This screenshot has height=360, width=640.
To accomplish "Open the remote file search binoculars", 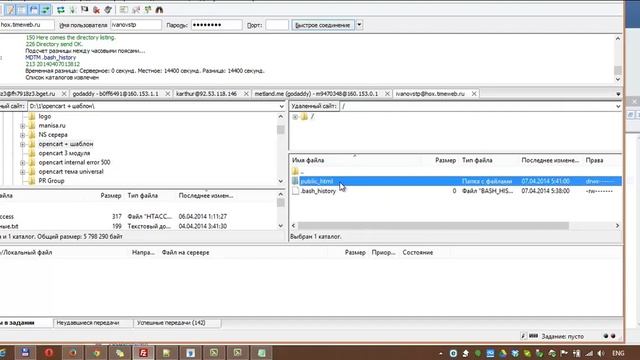I will (x=159, y=9).
